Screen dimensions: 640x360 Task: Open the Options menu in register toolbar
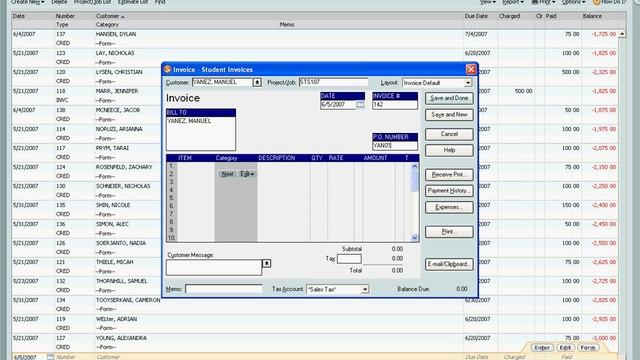pyautogui.click(x=574, y=2)
